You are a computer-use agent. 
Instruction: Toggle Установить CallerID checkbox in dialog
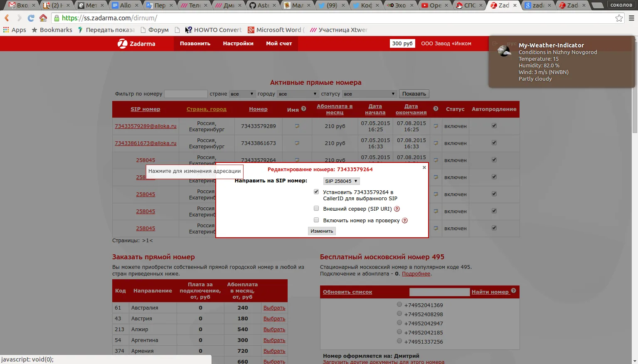316,192
